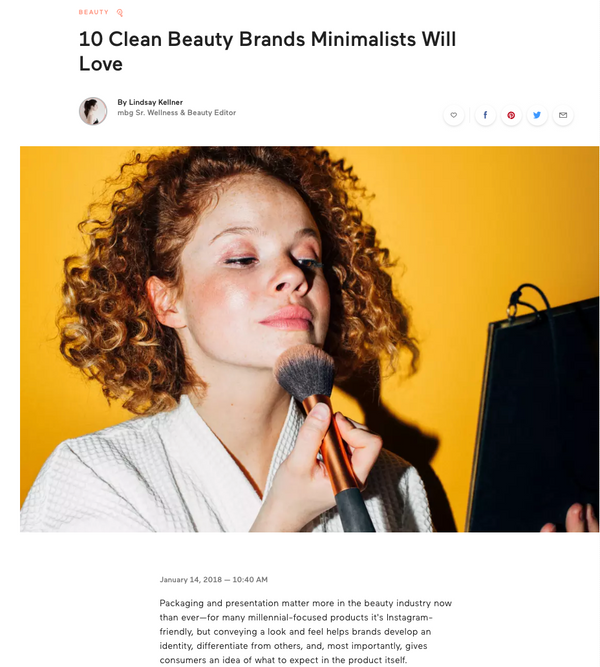Open the BEAUTY category link
The image size is (600, 667).
click(94, 12)
